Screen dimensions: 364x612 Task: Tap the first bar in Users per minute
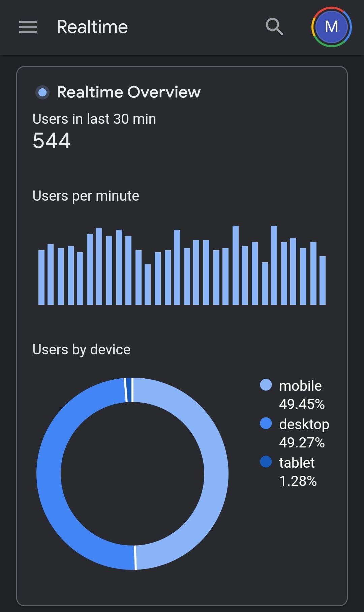[x=41, y=277]
